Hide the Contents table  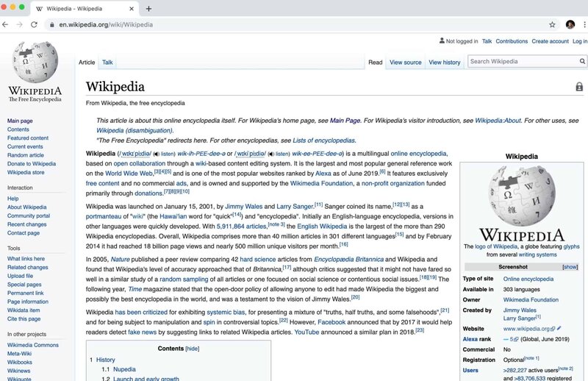193,349
